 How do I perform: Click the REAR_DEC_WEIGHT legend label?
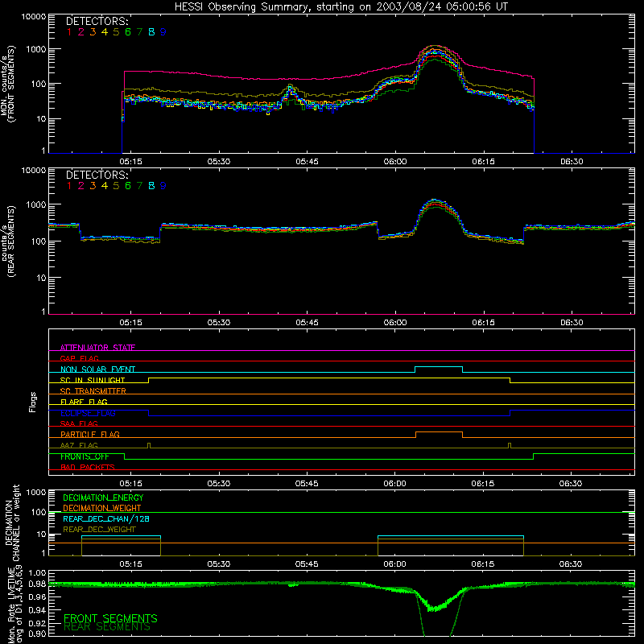[99, 530]
